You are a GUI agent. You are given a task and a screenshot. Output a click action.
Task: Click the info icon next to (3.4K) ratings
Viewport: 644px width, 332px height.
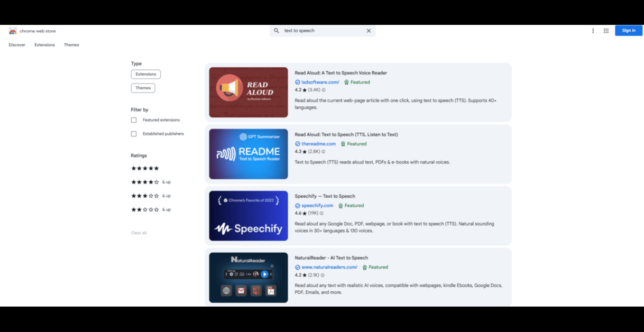[324, 90]
